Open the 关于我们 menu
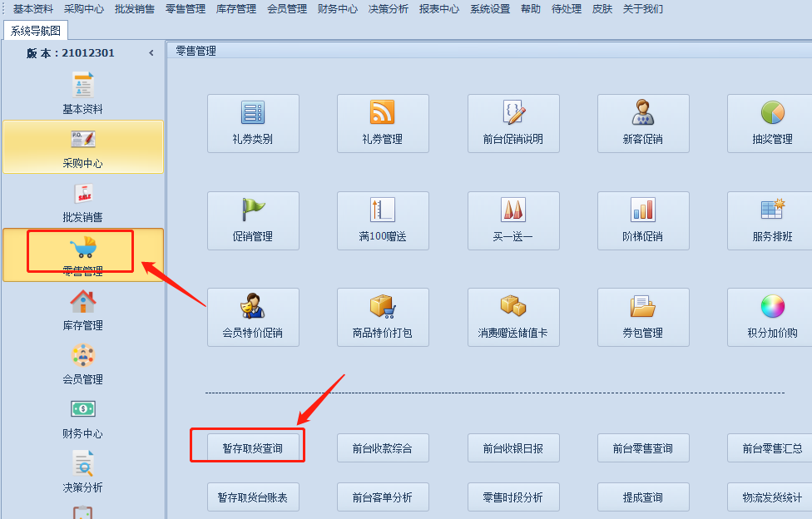Screen dimensions: 812x519 click(x=642, y=9)
